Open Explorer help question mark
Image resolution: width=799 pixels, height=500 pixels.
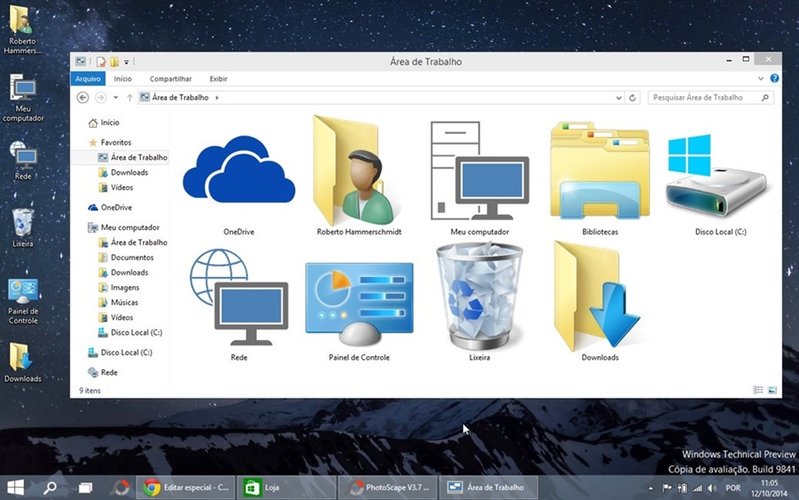click(x=774, y=78)
